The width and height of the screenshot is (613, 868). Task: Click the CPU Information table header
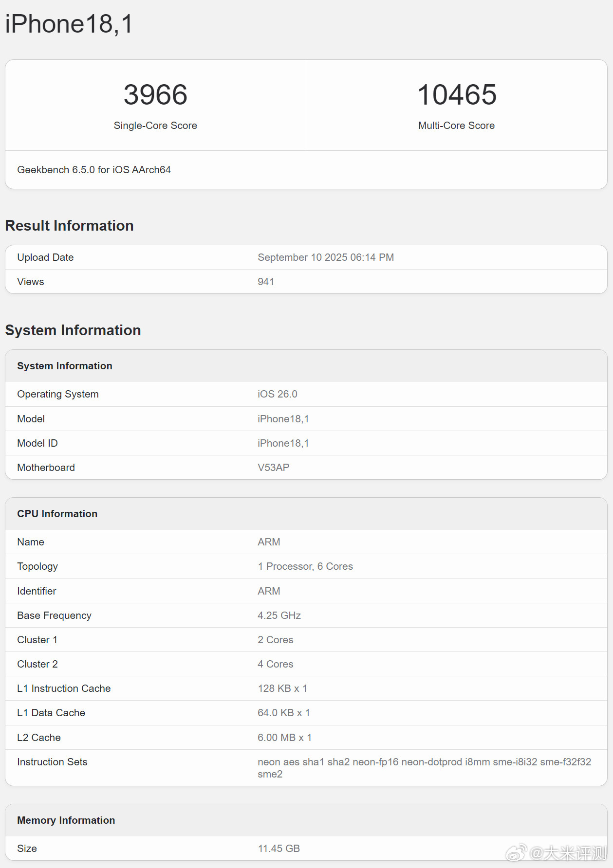click(306, 514)
